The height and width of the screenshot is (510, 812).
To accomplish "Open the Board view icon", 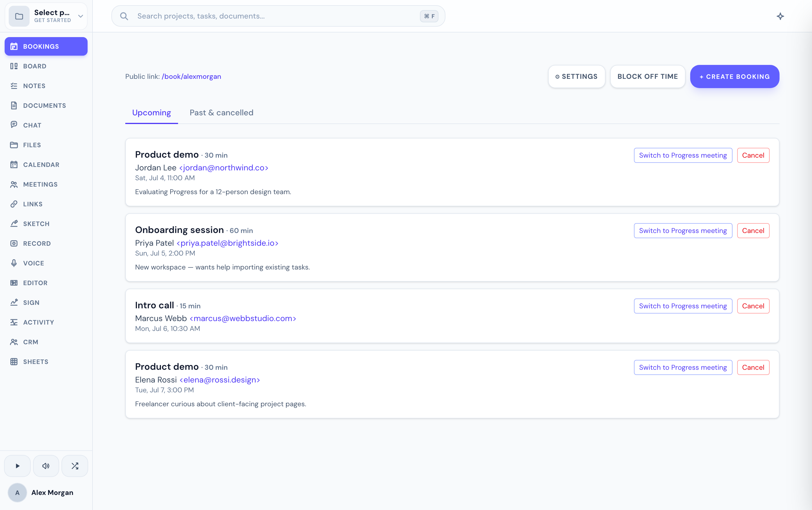I will (14, 66).
